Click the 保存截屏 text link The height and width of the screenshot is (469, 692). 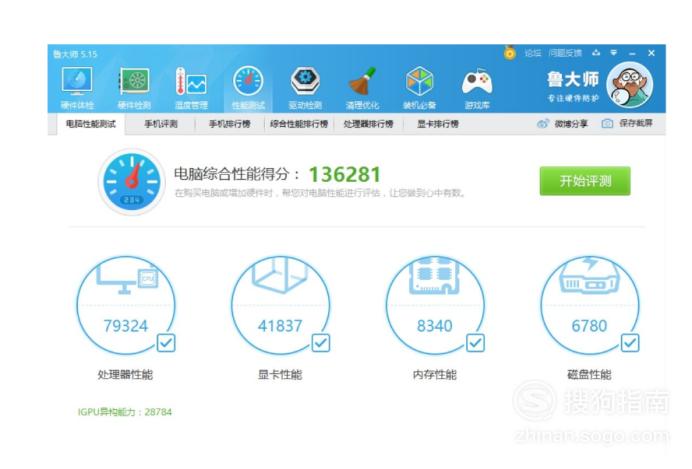[x=636, y=124]
